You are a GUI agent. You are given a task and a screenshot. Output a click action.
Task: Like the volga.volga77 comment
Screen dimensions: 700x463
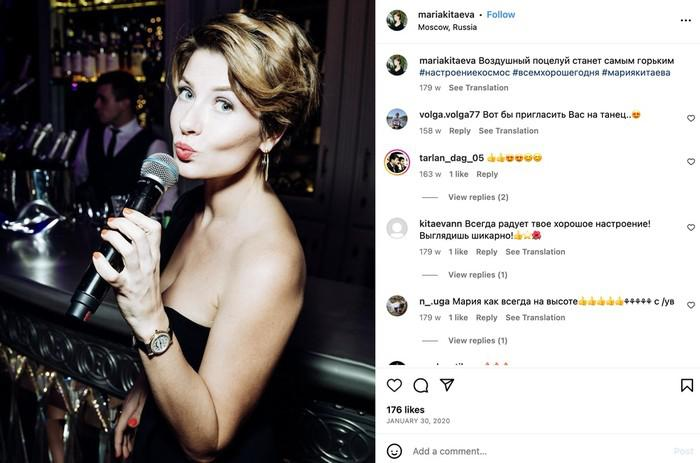click(691, 118)
